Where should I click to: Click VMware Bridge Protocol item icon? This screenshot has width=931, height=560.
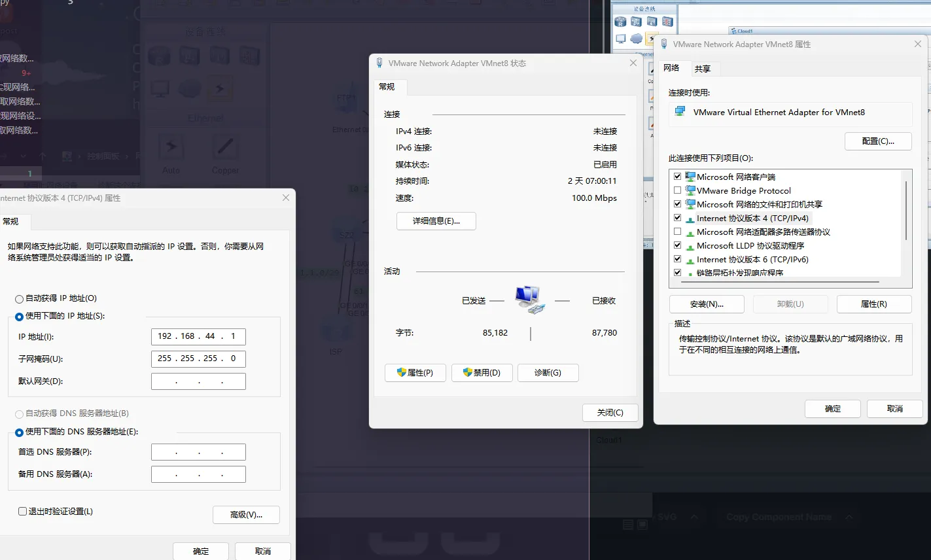pos(690,190)
